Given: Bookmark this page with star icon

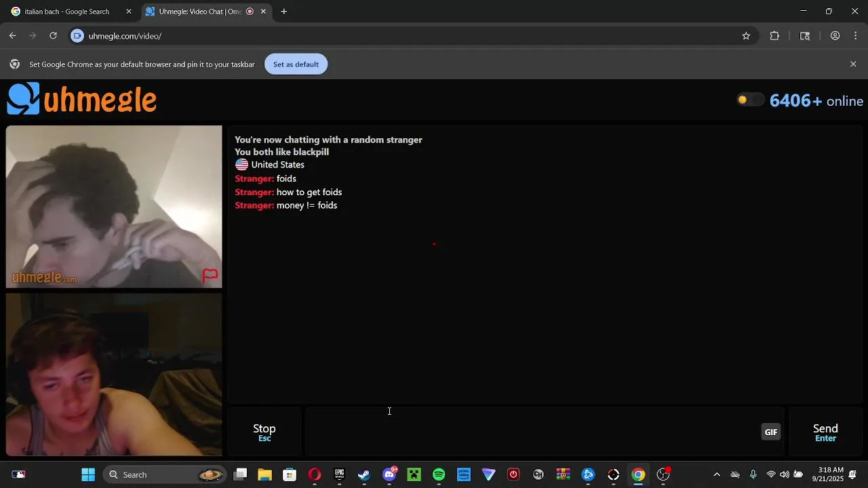Looking at the screenshot, I should point(746,36).
